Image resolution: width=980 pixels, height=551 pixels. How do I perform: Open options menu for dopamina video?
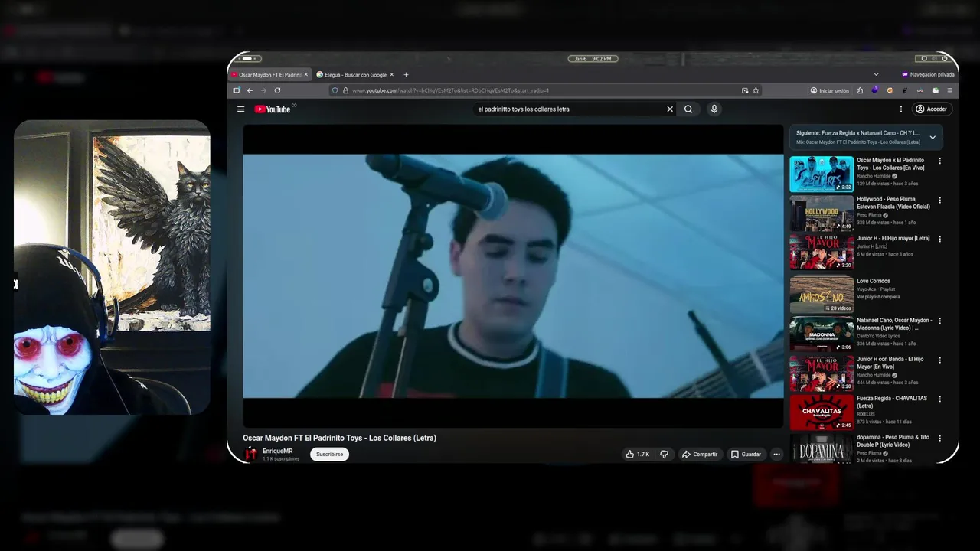[940, 439]
